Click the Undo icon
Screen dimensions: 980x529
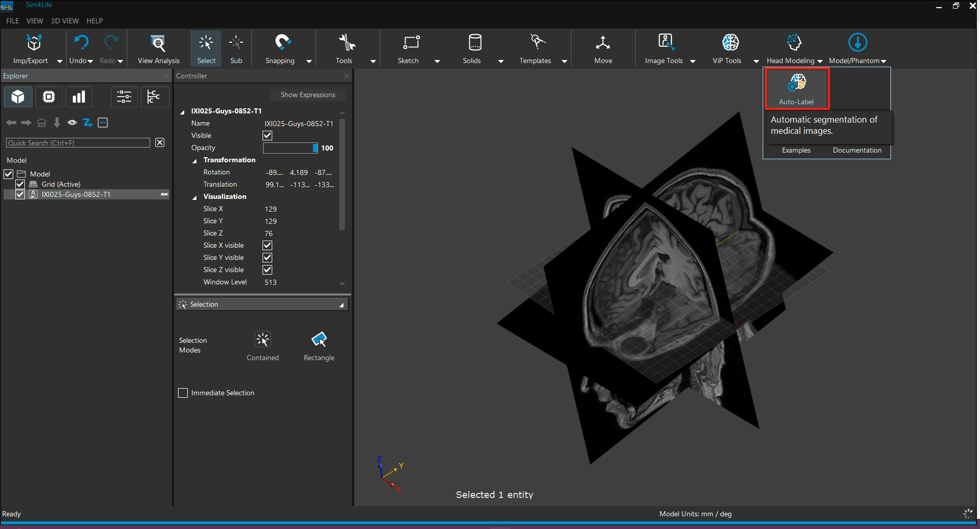80,43
